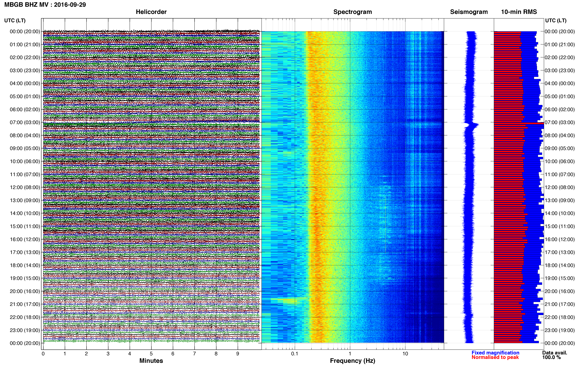
Task: Click the Minutes axis label
Action: click(151, 361)
